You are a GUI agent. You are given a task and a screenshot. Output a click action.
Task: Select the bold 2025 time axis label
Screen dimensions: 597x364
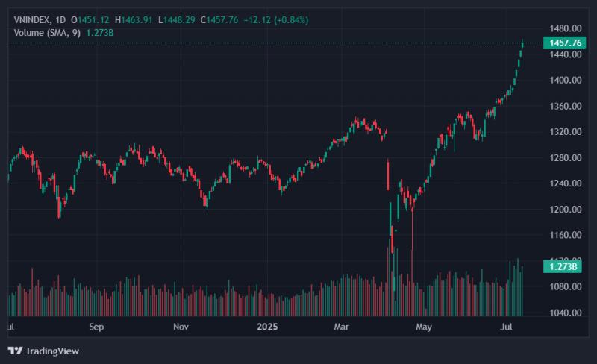pyautogui.click(x=267, y=327)
